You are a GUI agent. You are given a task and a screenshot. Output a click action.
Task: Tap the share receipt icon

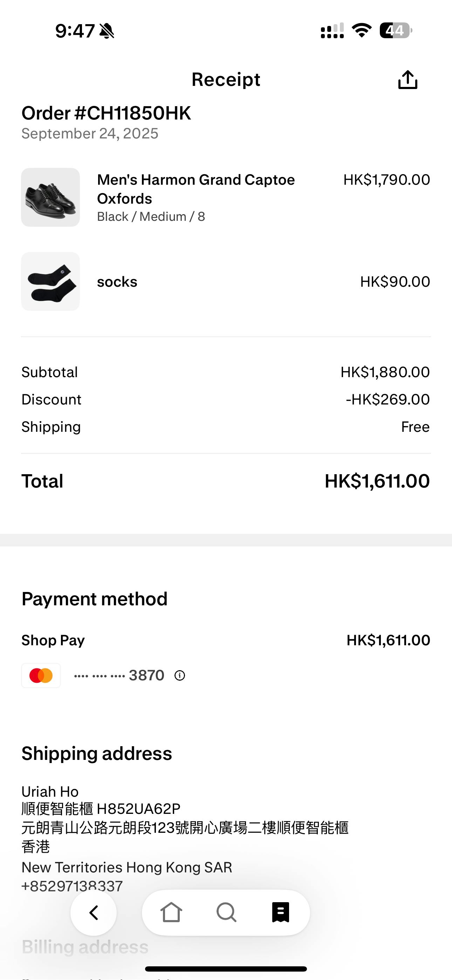(x=408, y=80)
